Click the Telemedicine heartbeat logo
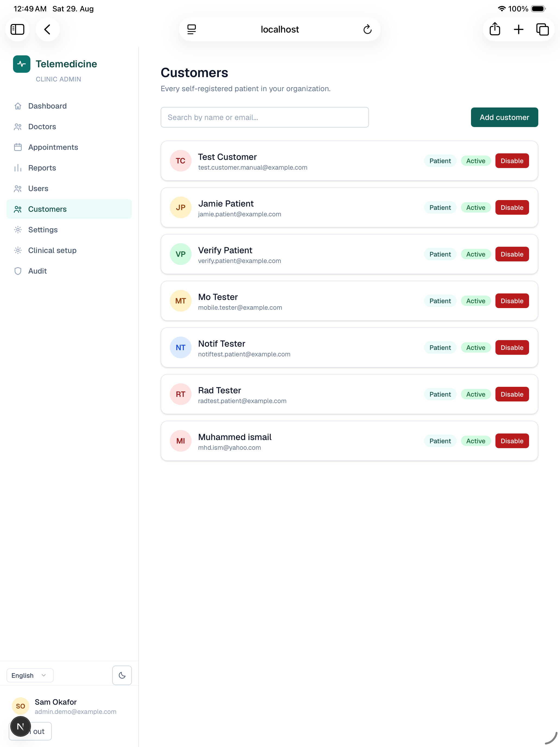This screenshot has height=747, width=560. 22,64
